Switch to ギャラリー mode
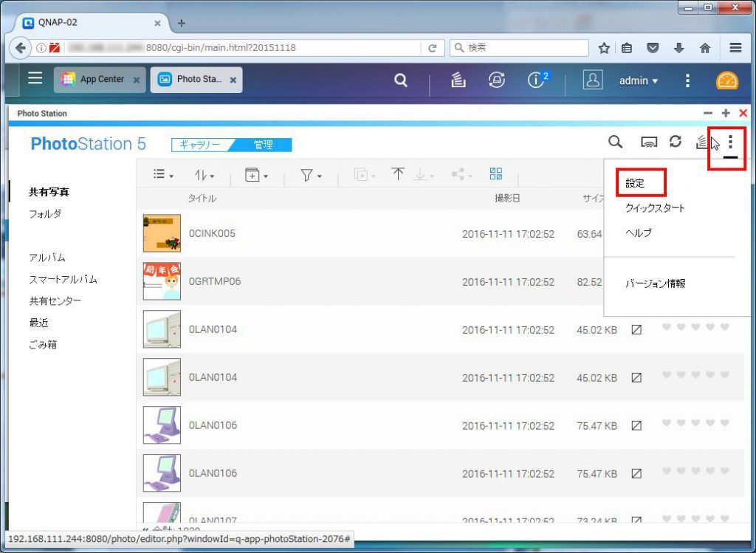 [199, 145]
